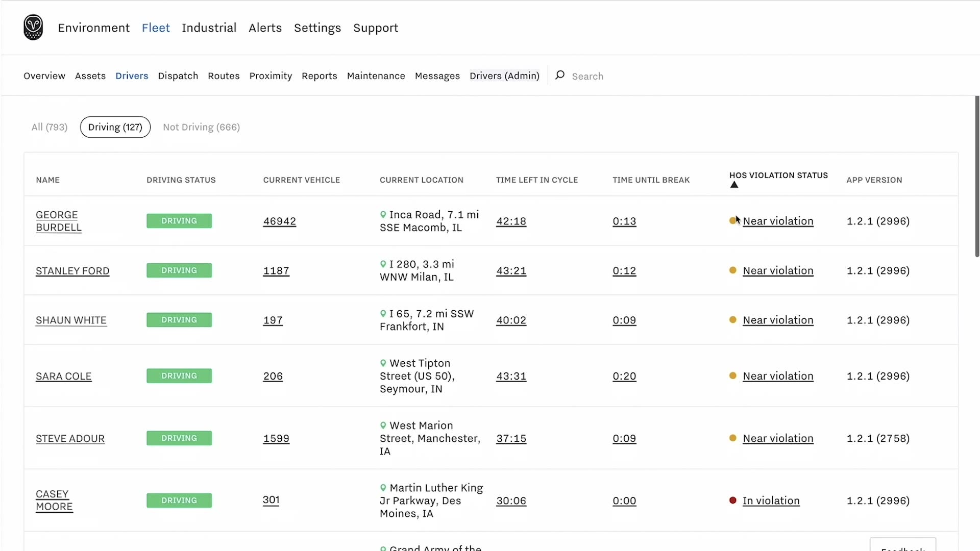Viewport: 980px width, 551px height.
Task: Open the Reports tab
Action: (x=320, y=76)
